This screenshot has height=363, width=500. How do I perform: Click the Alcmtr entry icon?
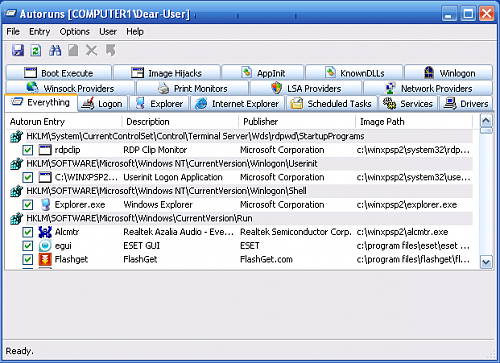(45, 232)
